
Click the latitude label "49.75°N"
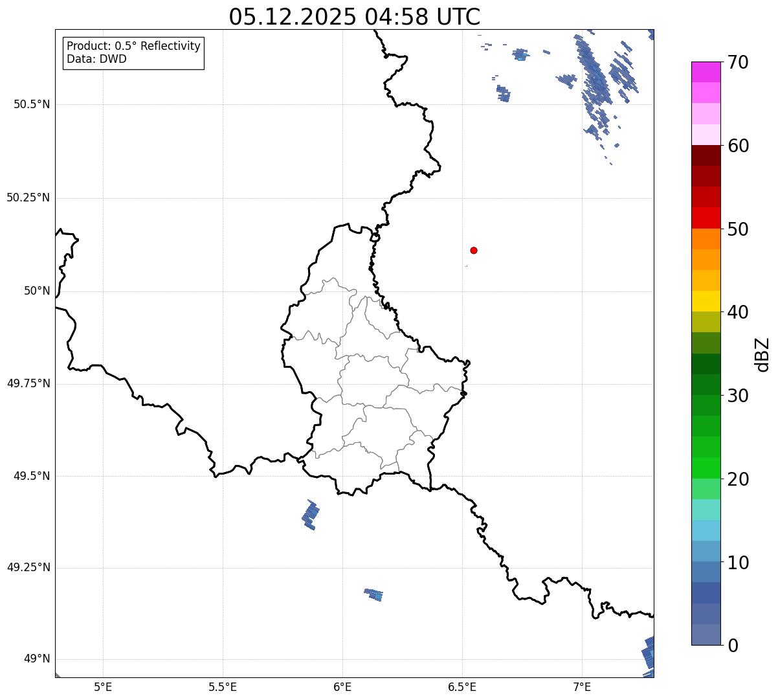[28, 383]
